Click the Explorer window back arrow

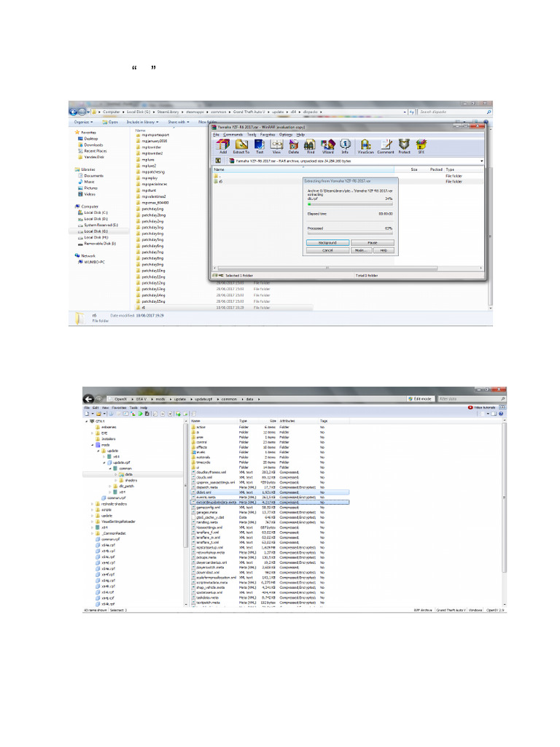pyautogui.click(x=74, y=112)
